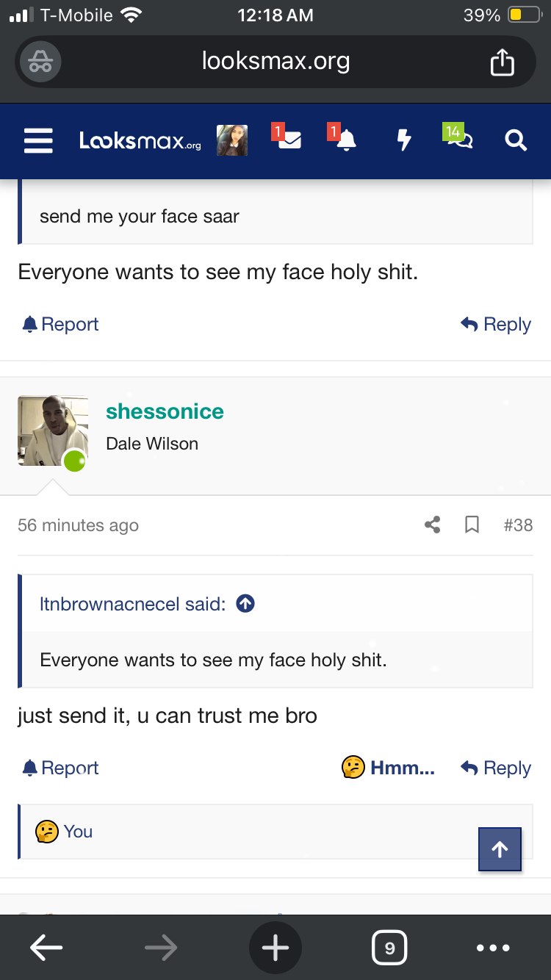Tap the browser share button
The width and height of the screenshot is (551, 980).
pyautogui.click(x=502, y=62)
